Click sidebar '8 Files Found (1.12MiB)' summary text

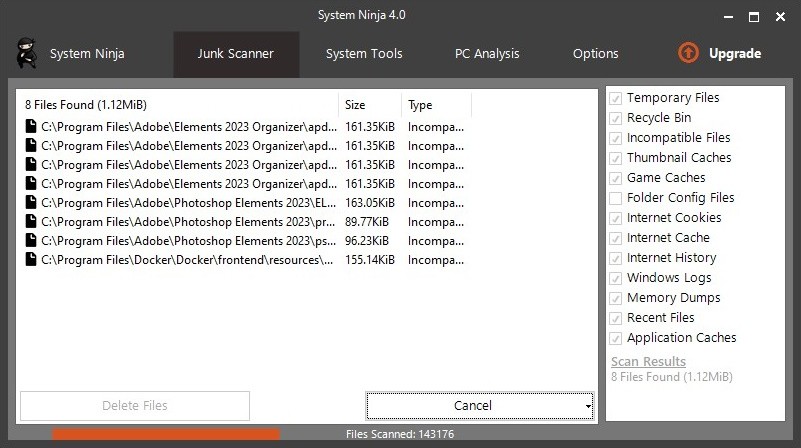coord(672,377)
